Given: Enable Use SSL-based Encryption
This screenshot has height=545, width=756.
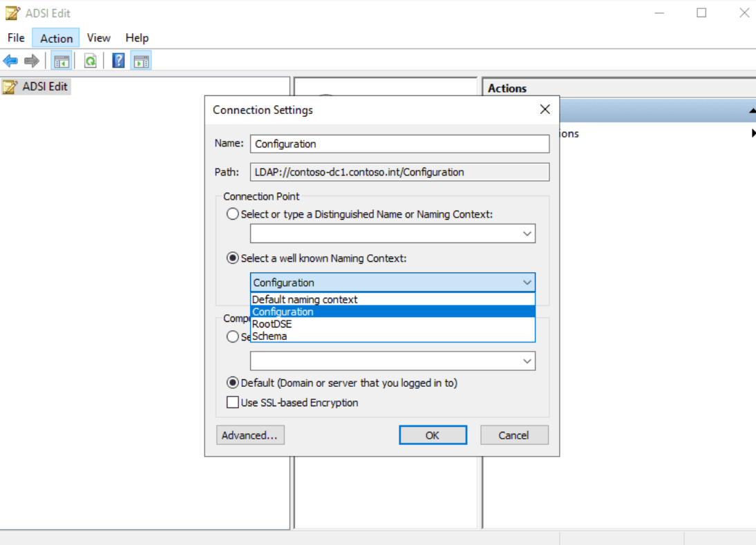Looking at the screenshot, I should [233, 402].
